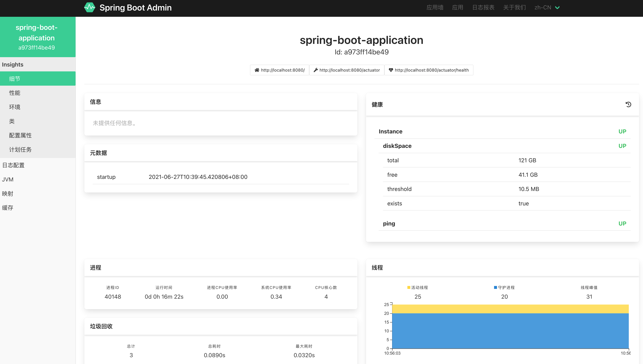
Task: Open the zh-CN language dropdown
Action: (547, 7)
